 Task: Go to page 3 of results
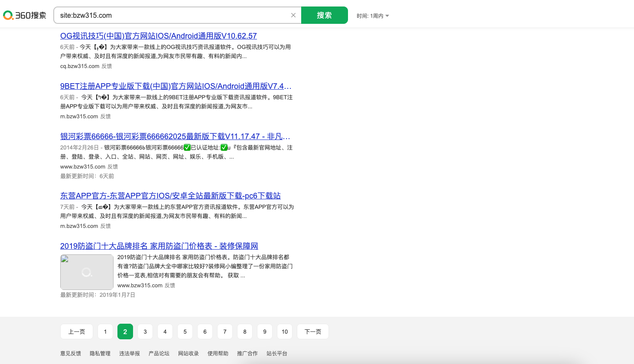[x=145, y=331]
